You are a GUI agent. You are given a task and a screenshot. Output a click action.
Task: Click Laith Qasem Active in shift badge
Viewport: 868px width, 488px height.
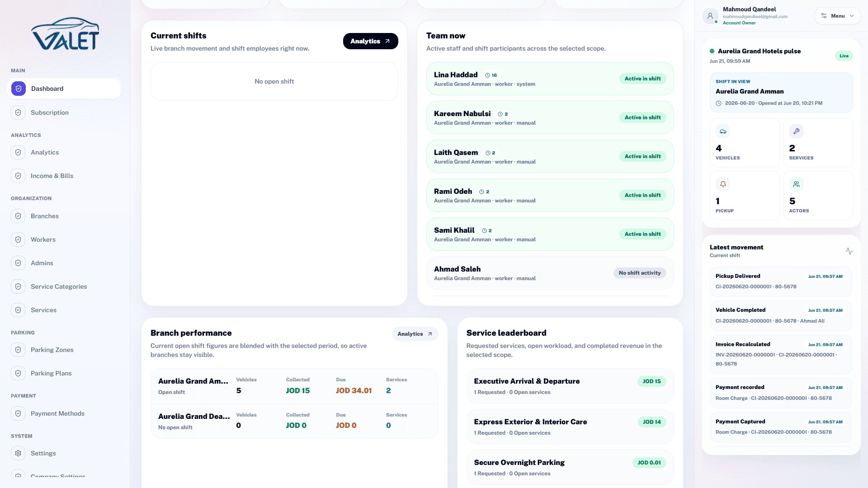[x=642, y=156]
